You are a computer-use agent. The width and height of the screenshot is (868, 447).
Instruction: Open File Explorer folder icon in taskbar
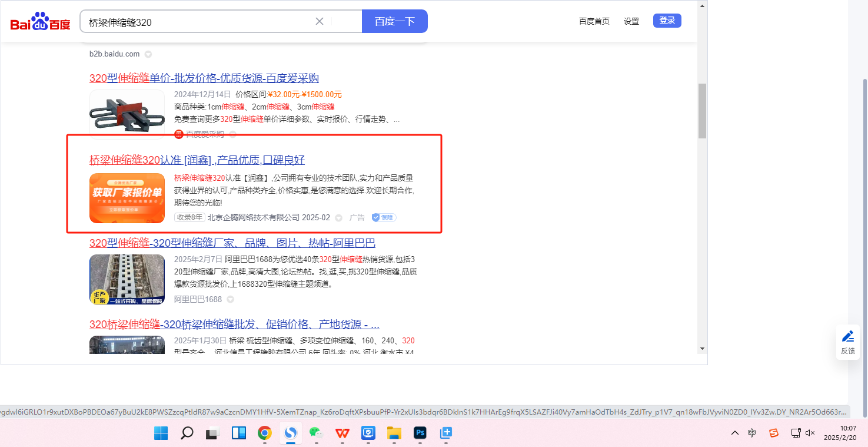point(394,433)
